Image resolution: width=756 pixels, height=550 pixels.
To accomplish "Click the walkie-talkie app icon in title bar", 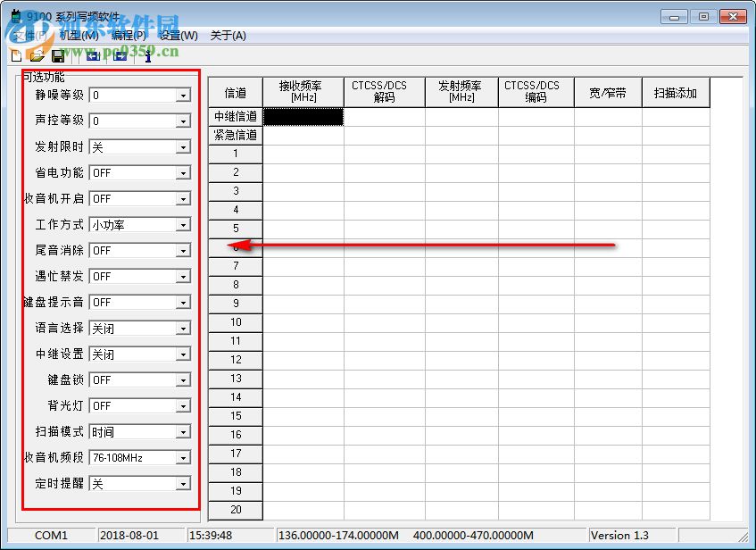I will point(16,16).
